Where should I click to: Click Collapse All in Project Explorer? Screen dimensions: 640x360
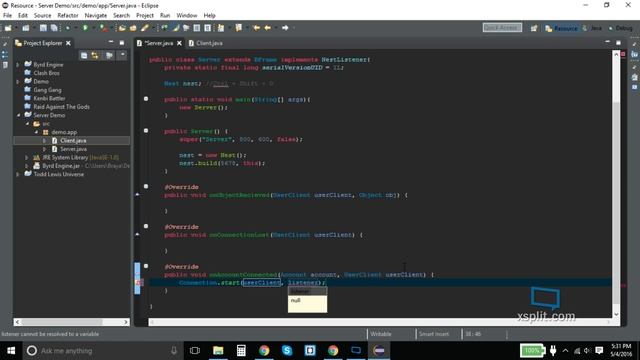point(84,56)
